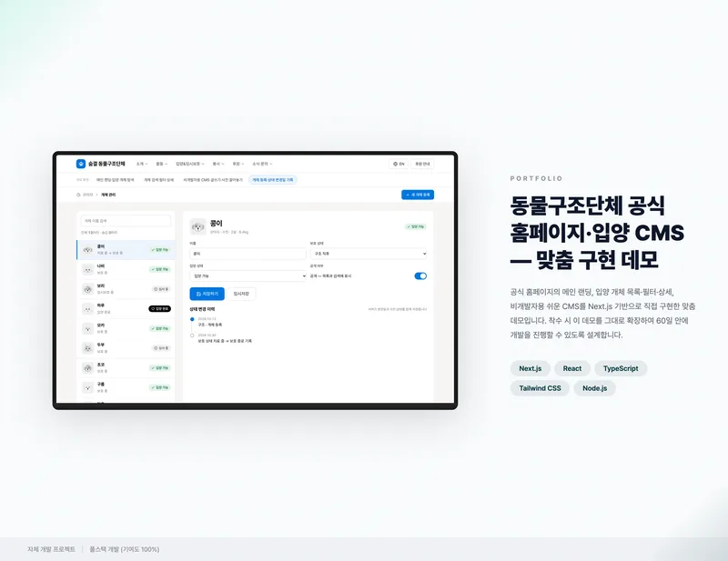Click 콩이's avatar in the animal list
Screen dimensions: 728x561
pyautogui.click(x=87, y=250)
